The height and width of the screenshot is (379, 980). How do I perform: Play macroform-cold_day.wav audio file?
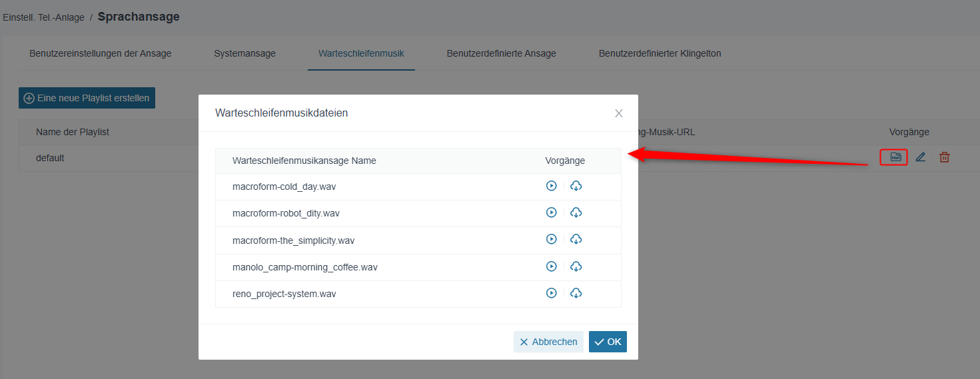[x=552, y=186]
